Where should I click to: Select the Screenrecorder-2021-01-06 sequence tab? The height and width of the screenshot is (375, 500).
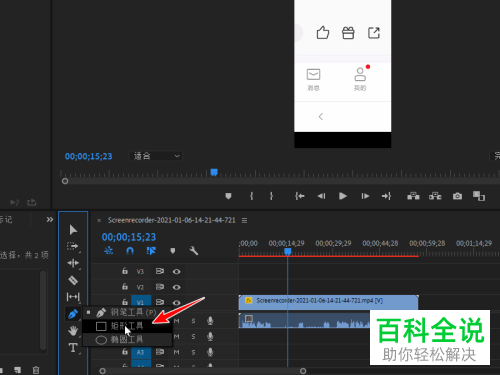coord(172,220)
